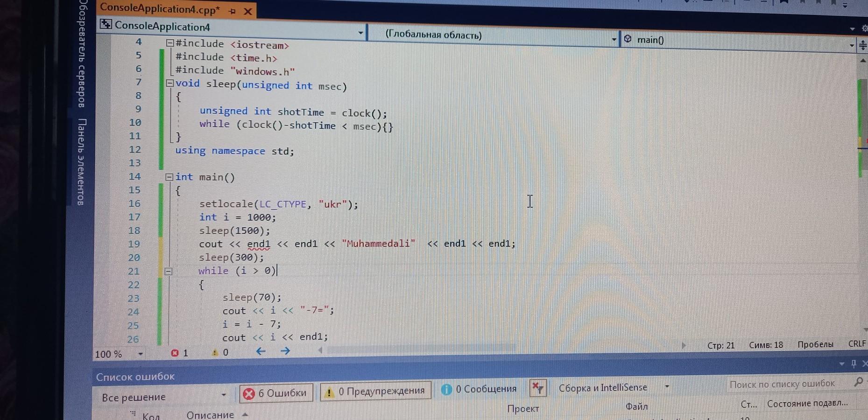
Task: Click the sleep(70); call
Action: pyautogui.click(x=252, y=298)
